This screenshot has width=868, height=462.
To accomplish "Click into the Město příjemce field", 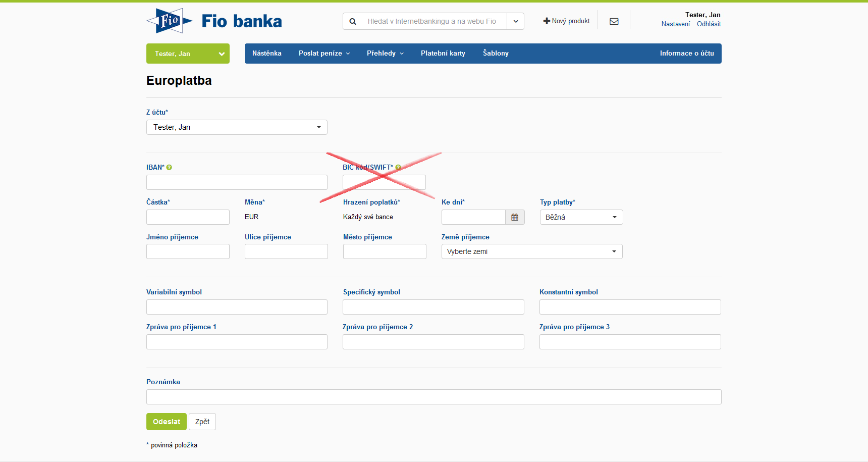I will [x=385, y=251].
